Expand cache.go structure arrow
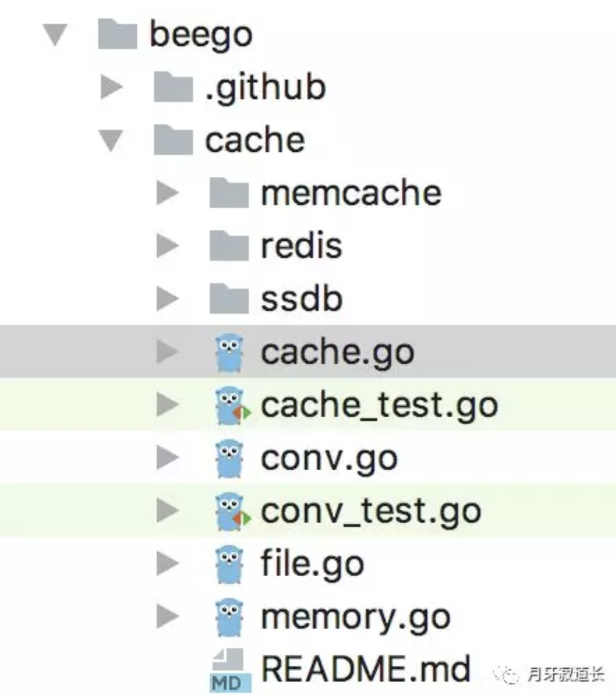The width and height of the screenshot is (616, 695). click(x=167, y=352)
